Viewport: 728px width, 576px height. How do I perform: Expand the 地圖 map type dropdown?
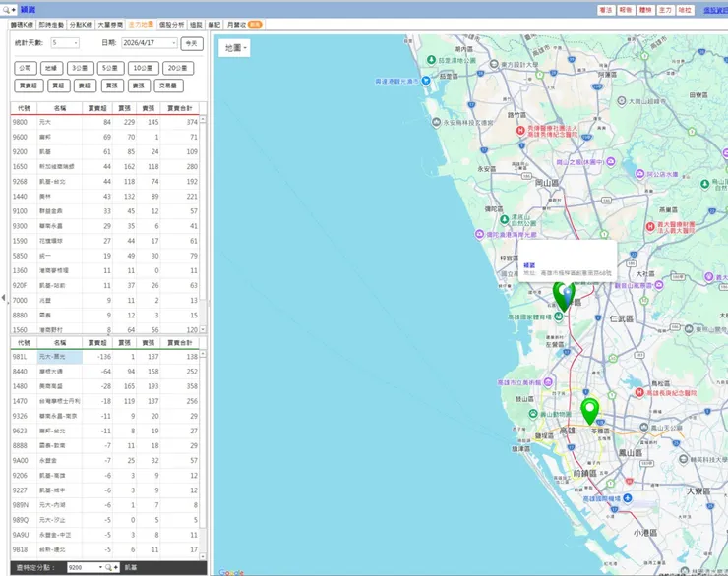tap(235, 48)
